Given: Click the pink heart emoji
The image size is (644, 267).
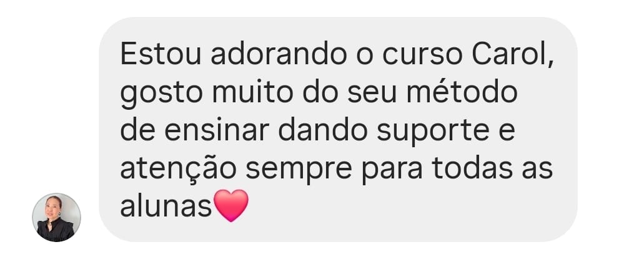Looking at the screenshot, I should tap(231, 205).
